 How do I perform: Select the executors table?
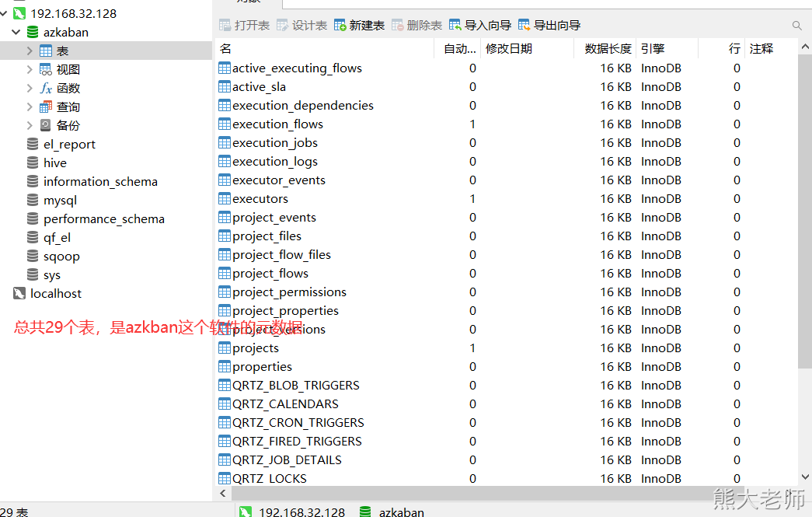click(260, 198)
